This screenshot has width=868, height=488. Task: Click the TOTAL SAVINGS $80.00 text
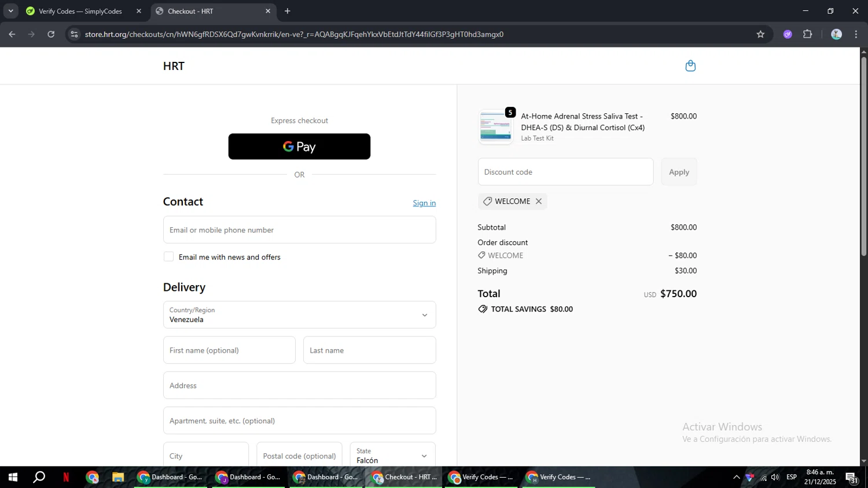(532, 309)
